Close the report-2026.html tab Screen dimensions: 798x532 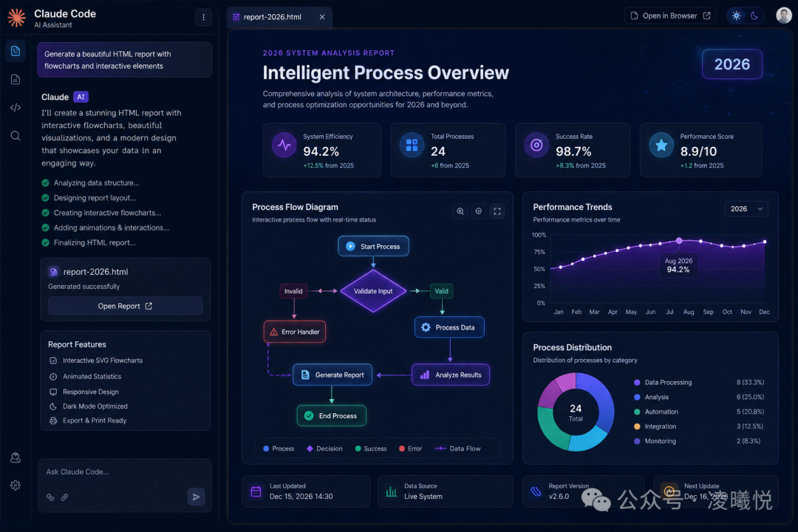[322, 17]
